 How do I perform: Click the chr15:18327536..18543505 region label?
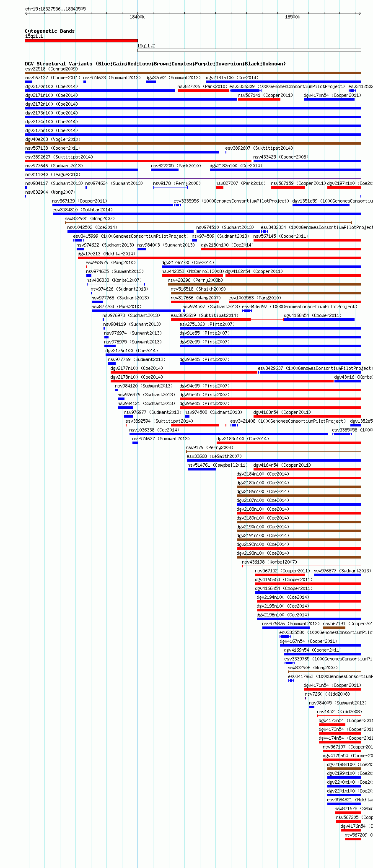(55, 9)
